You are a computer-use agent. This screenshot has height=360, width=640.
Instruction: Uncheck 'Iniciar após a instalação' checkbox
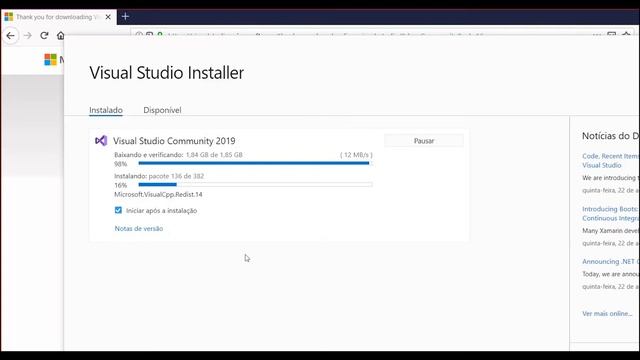point(118,210)
